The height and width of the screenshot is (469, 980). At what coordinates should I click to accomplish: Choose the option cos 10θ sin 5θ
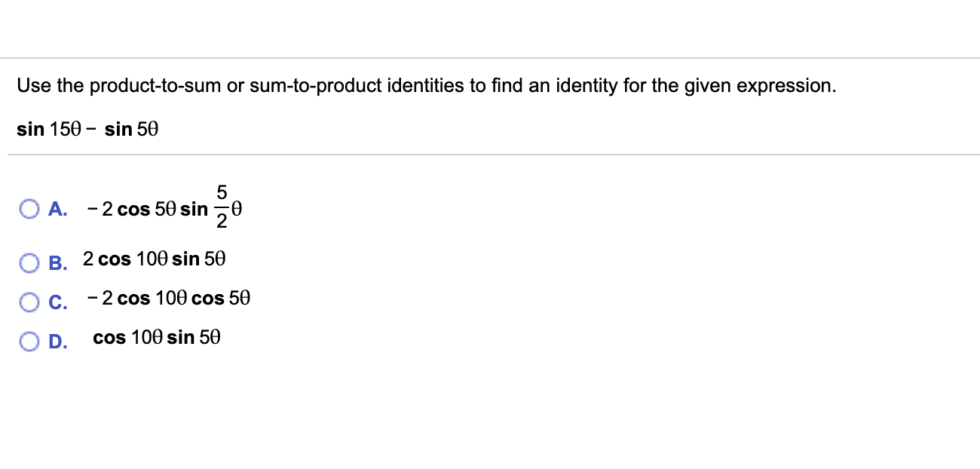(x=156, y=338)
